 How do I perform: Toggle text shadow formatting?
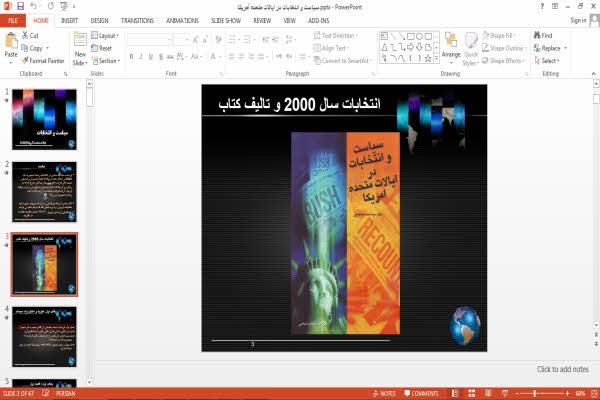tap(161, 57)
